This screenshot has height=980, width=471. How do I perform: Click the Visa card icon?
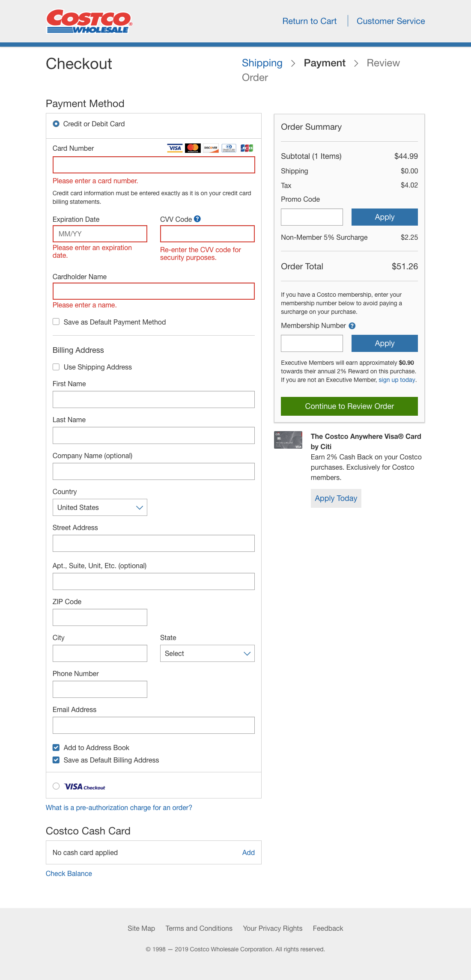pyautogui.click(x=174, y=148)
